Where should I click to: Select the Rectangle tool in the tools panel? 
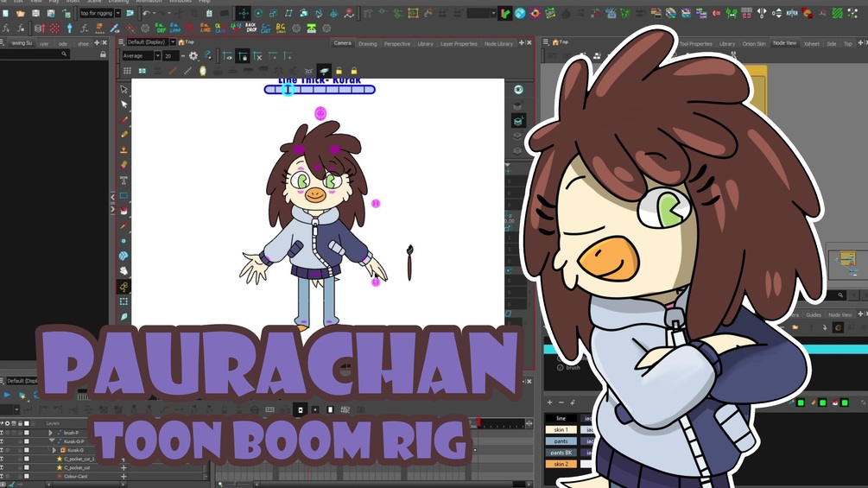(x=124, y=194)
